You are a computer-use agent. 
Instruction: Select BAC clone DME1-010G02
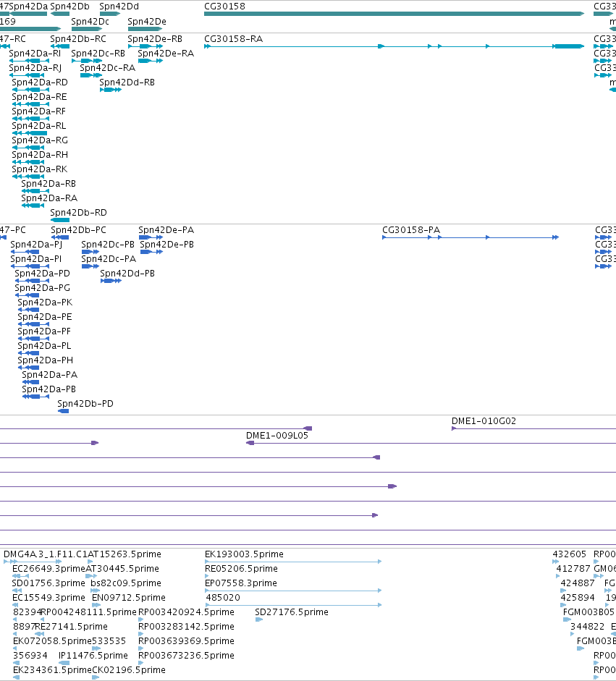484,421
